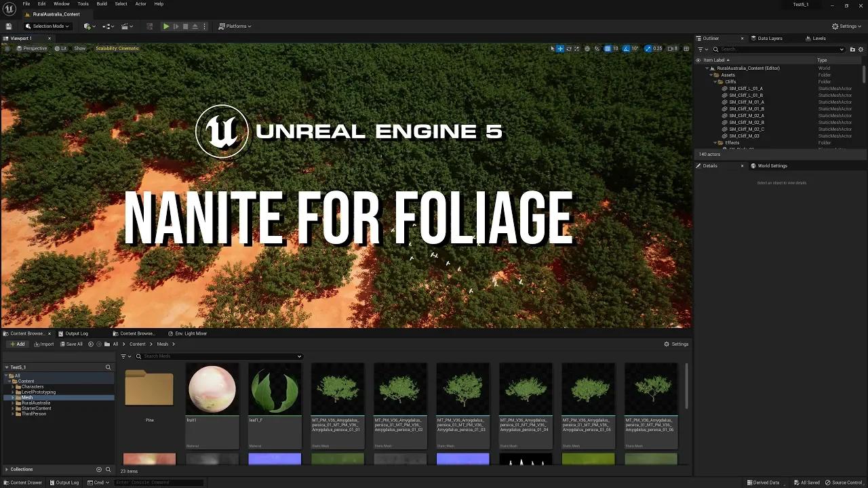Open the Platforms dropdown
868x488 pixels.
[235, 26]
